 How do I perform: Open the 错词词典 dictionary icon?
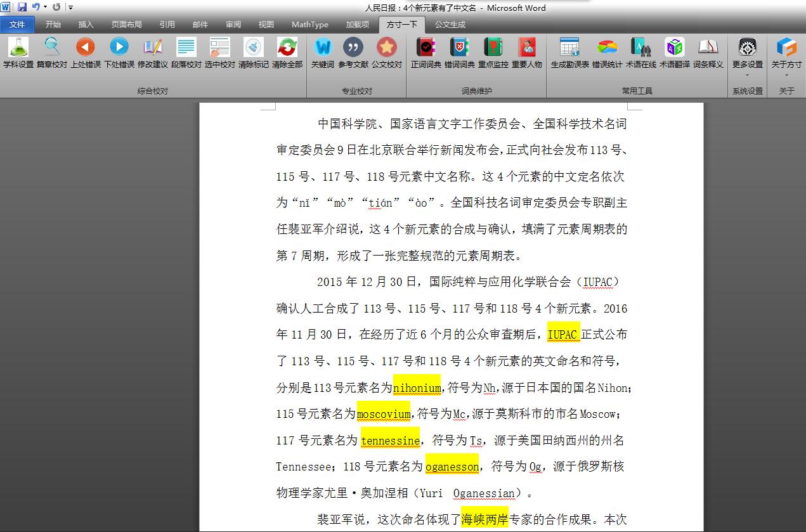[459, 48]
